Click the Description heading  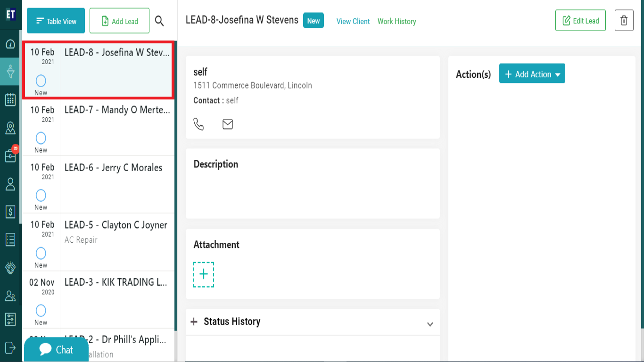coord(216,164)
